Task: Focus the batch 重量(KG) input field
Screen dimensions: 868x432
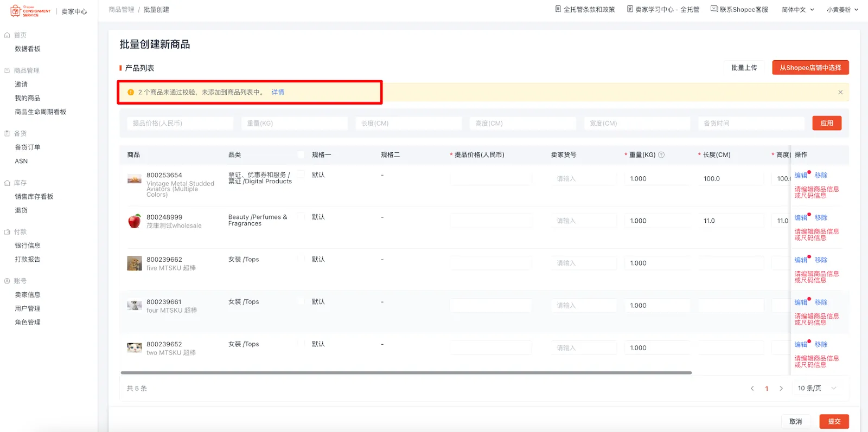Action: click(294, 124)
